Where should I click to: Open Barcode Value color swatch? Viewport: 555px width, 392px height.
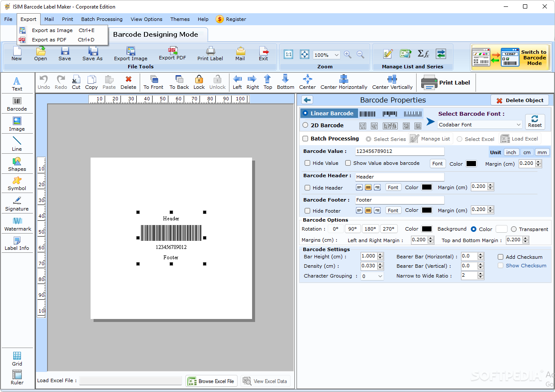pyautogui.click(x=471, y=164)
